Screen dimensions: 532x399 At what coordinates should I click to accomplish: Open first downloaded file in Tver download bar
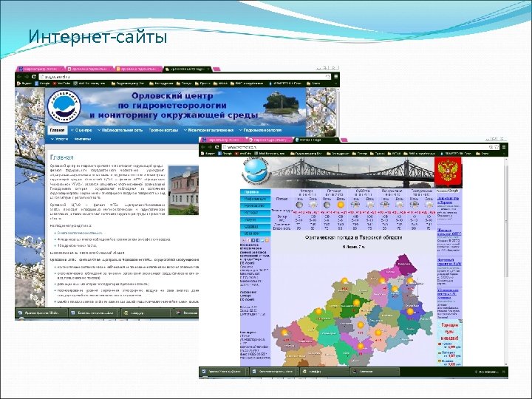coord(224,372)
